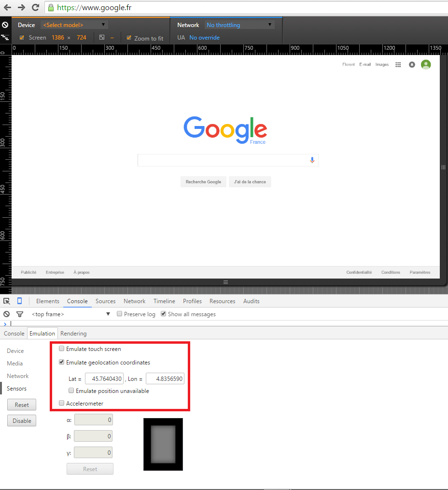Enable the Accelerometer checkbox
This screenshot has height=490, width=448.
coord(61,403)
